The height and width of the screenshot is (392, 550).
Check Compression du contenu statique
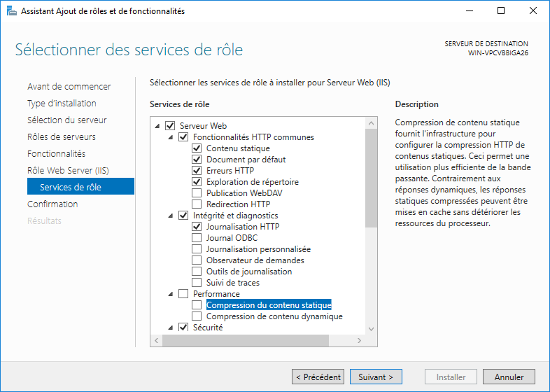197,305
